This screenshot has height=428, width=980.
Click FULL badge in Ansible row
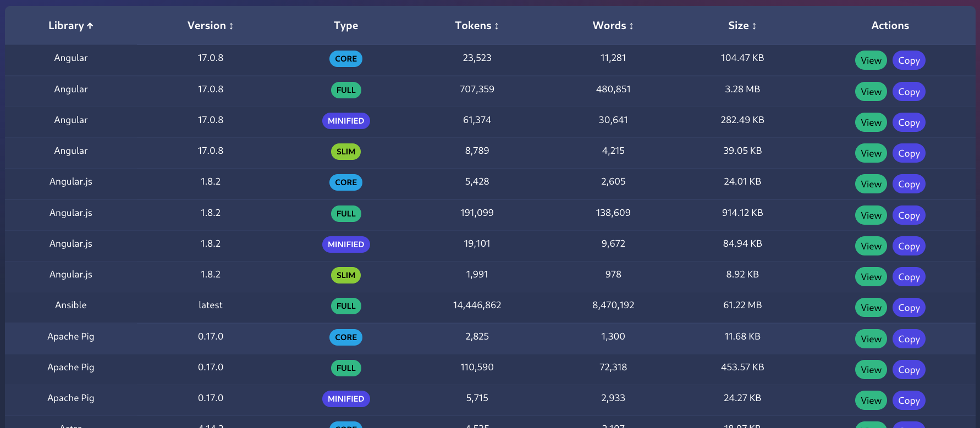click(x=346, y=306)
